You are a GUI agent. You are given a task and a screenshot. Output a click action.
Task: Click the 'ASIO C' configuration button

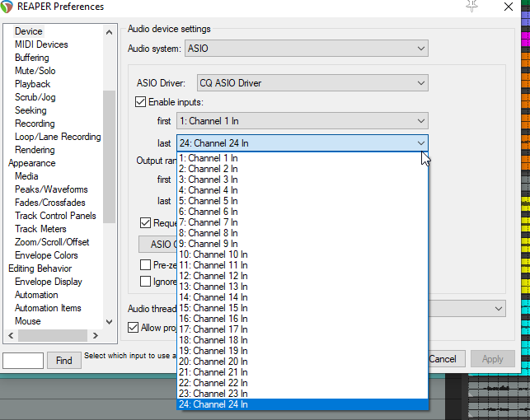tap(158, 244)
